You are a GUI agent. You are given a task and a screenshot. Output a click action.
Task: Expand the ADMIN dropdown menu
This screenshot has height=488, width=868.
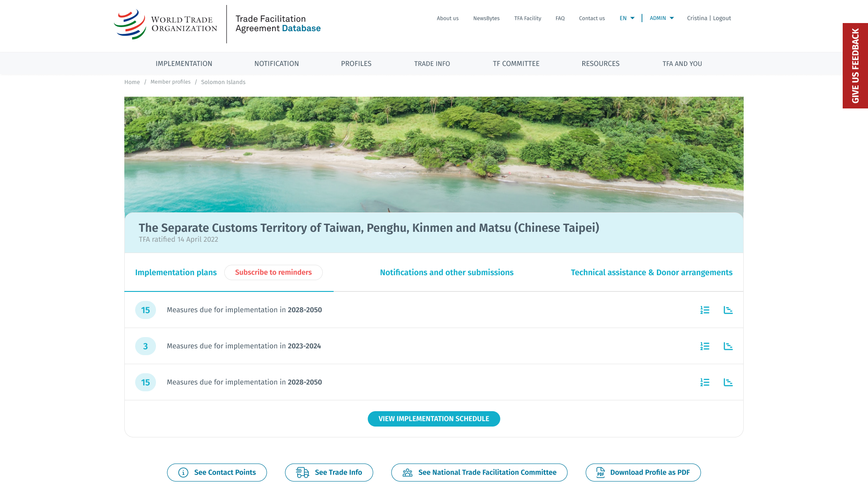tap(661, 18)
